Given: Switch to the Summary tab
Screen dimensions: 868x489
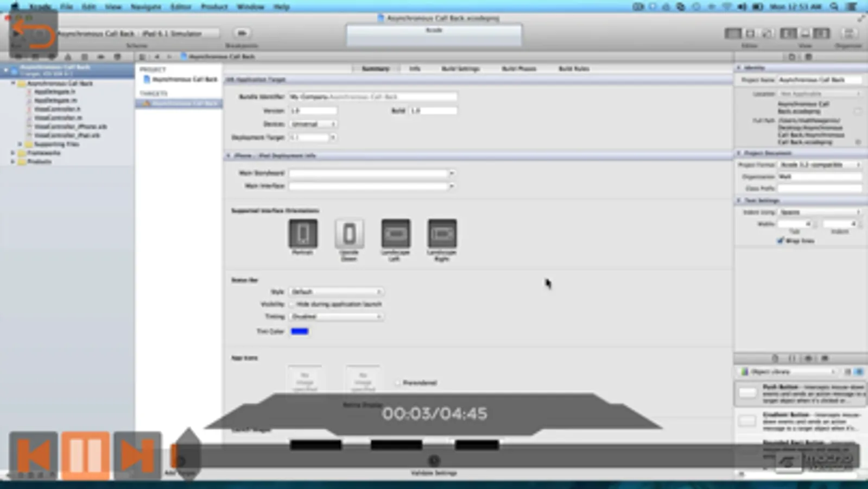Looking at the screenshot, I should pos(375,68).
